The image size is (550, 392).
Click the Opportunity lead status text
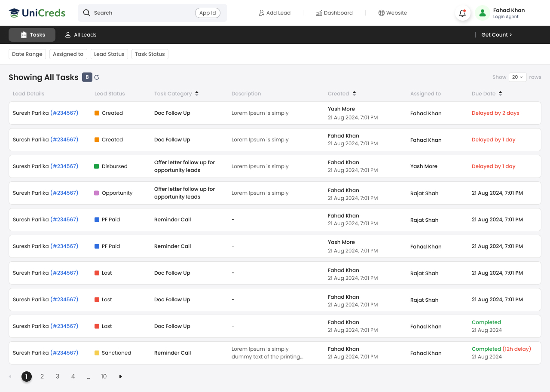(117, 193)
